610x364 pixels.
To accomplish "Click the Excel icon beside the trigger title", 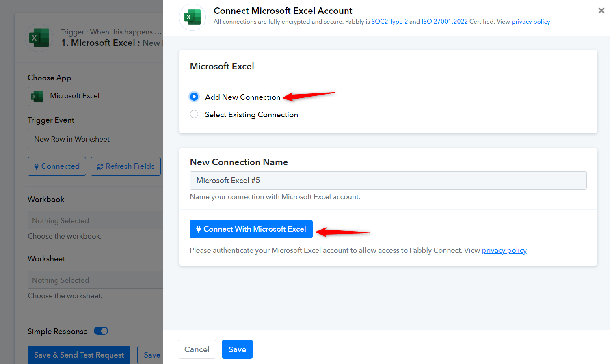I will 39,38.
